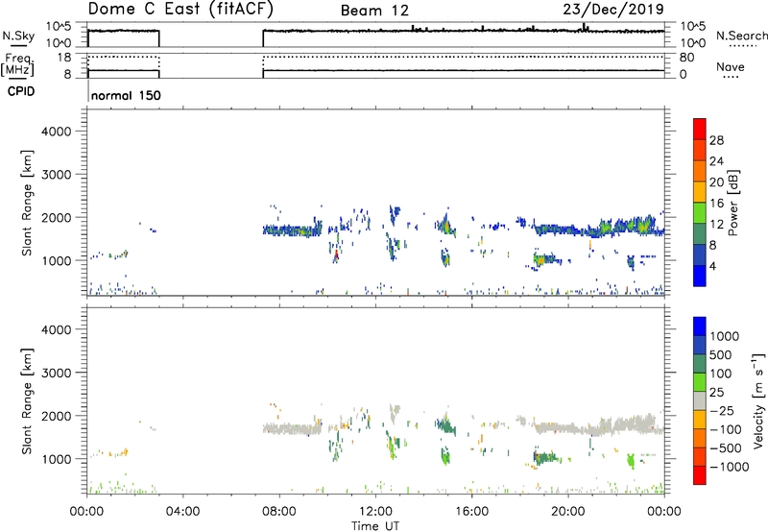The image size is (768, 532).
Task: Click '10^5' tick beside N.Sky label
Action: (59, 27)
